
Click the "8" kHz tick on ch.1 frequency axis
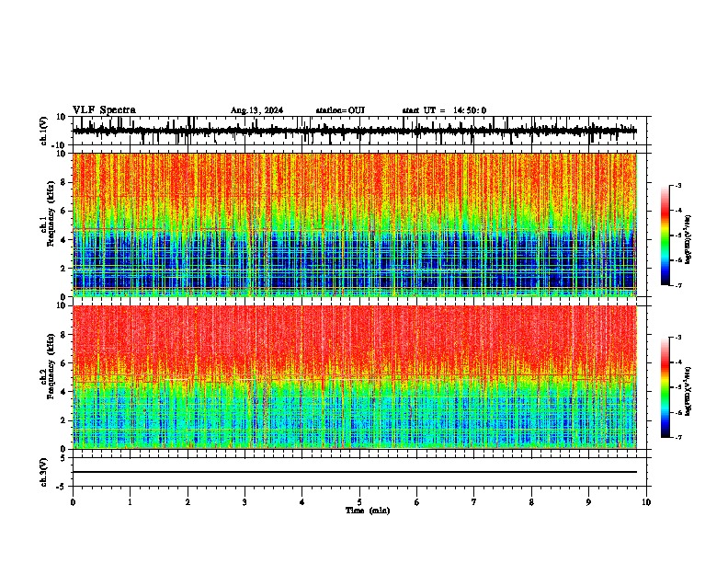pos(63,182)
